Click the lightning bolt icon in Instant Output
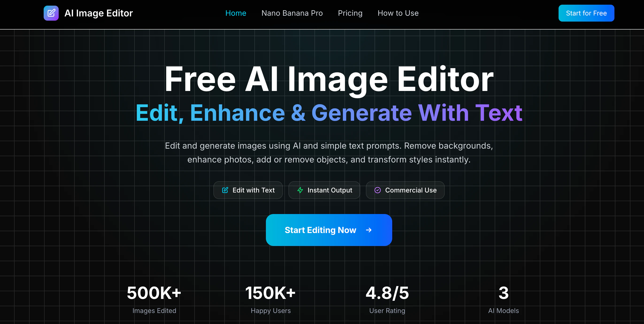 point(300,190)
